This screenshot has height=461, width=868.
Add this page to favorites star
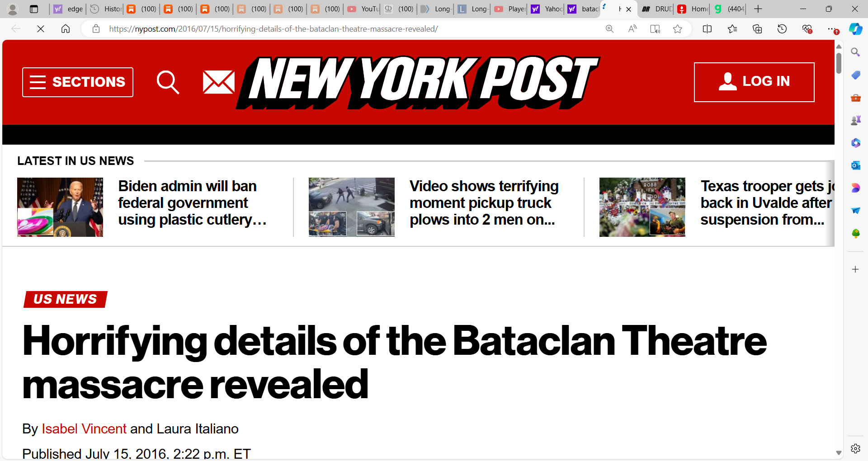tap(677, 29)
